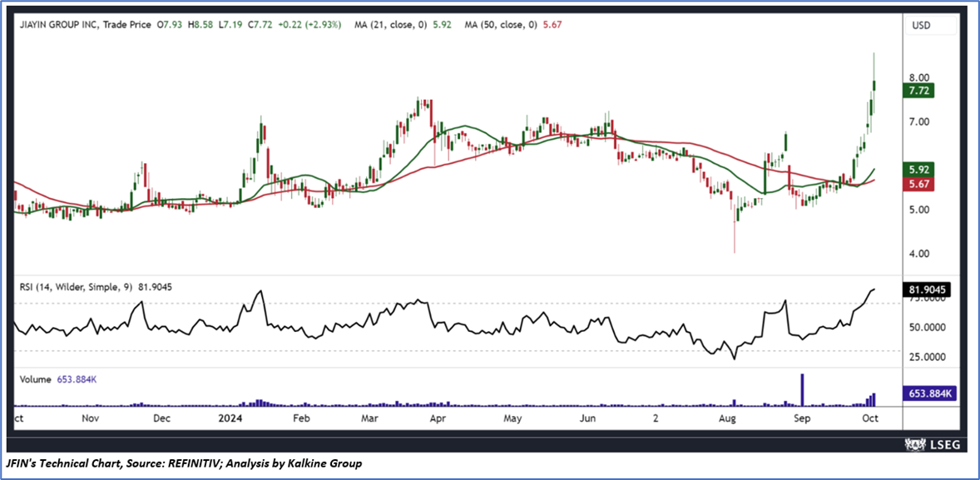The height and width of the screenshot is (480, 980).
Task: Click the 5.00 price axis label
Action: tap(921, 210)
